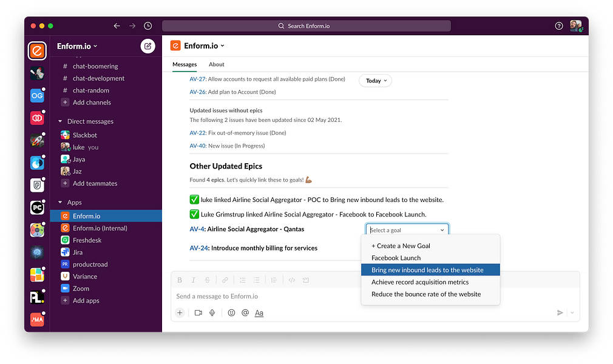613x364 pixels.
Task: Insert a link using the link icon
Action: click(225, 280)
